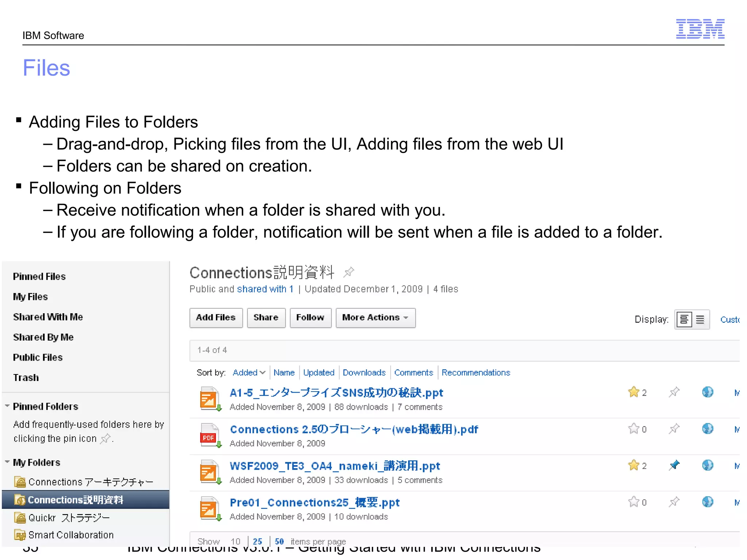The width and height of the screenshot is (747, 560).
Task: Sort files by Comments
Action: coord(414,372)
